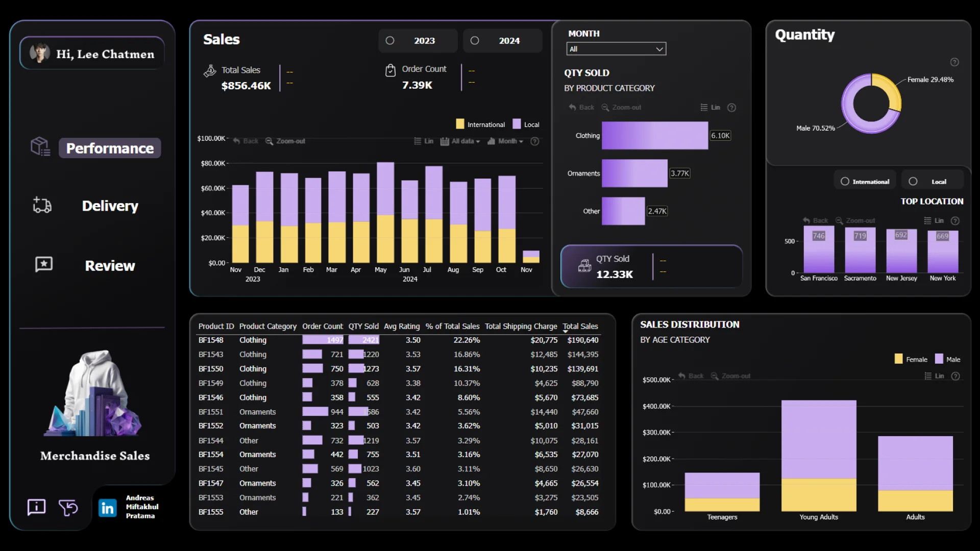This screenshot has height=551, width=980.
Task: Click Back on Top Location chart
Action: [815, 221]
